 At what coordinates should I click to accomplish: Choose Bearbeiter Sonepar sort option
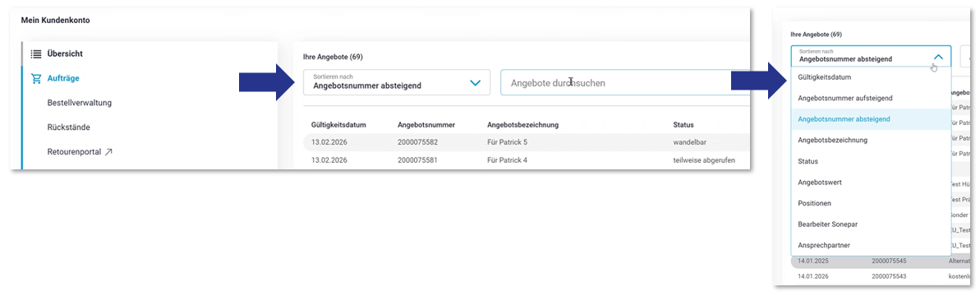[871, 224]
